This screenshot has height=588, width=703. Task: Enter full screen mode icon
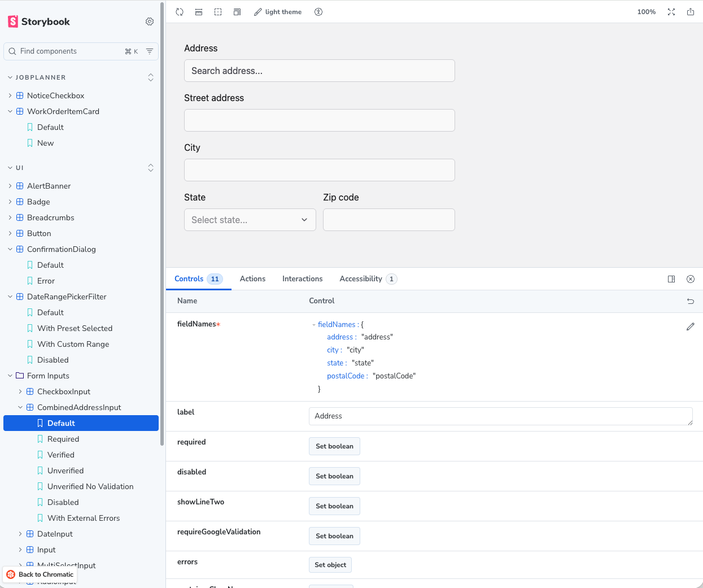[x=671, y=12]
